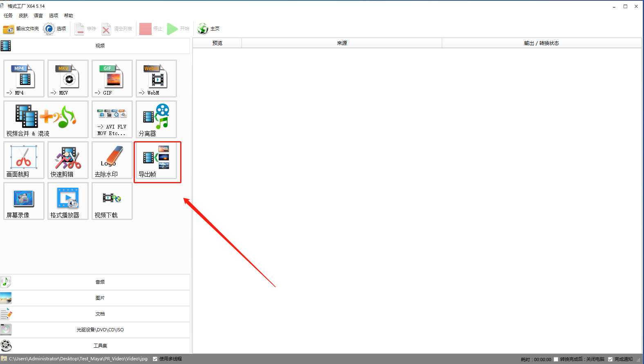Open the AVI FLV MOV Etc converter
This screenshot has height=364, width=644.
[112, 119]
